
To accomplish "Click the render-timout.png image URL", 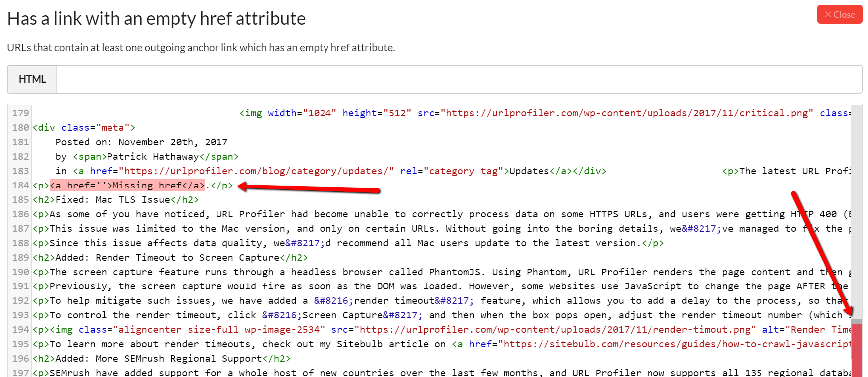I will 555,330.
